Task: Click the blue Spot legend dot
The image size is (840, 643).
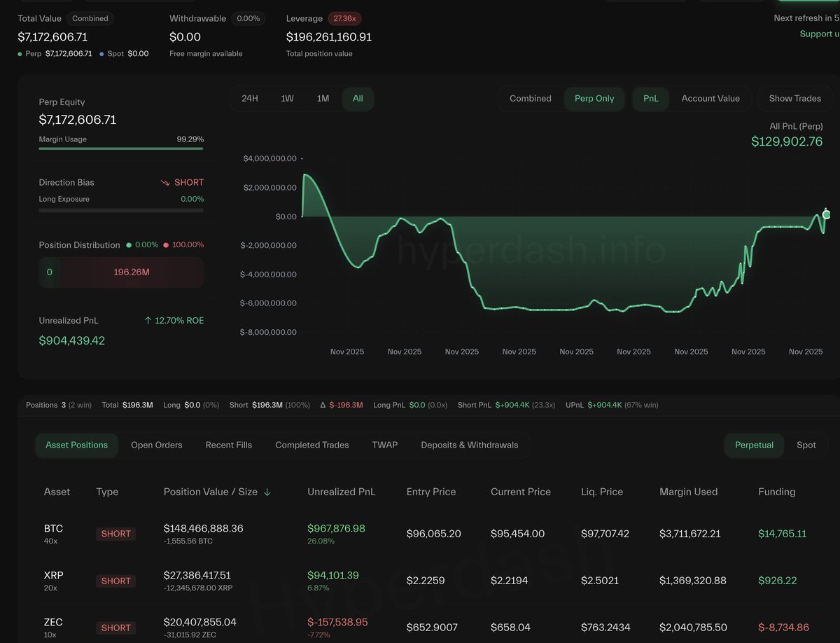Action: pyautogui.click(x=101, y=54)
